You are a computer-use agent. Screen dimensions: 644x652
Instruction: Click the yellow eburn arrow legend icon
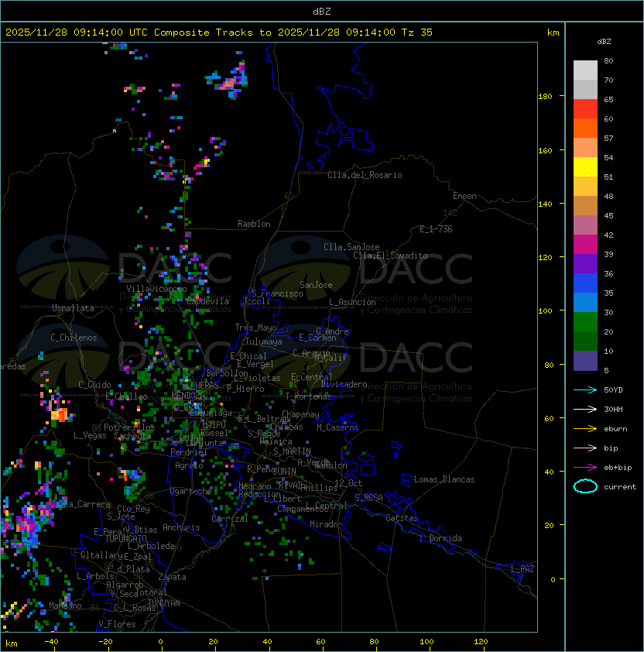click(x=585, y=429)
